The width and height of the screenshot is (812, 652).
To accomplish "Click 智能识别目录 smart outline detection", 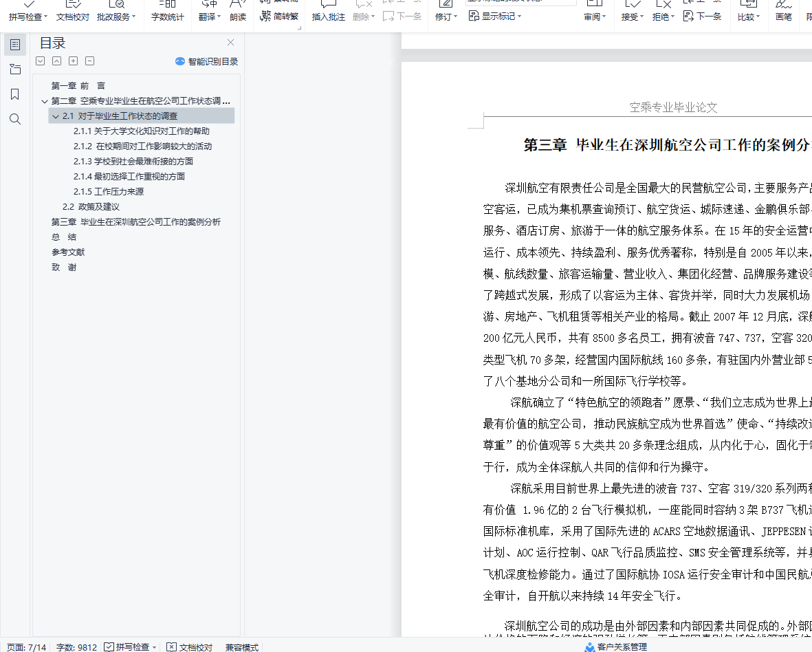I will pyautogui.click(x=207, y=62).
